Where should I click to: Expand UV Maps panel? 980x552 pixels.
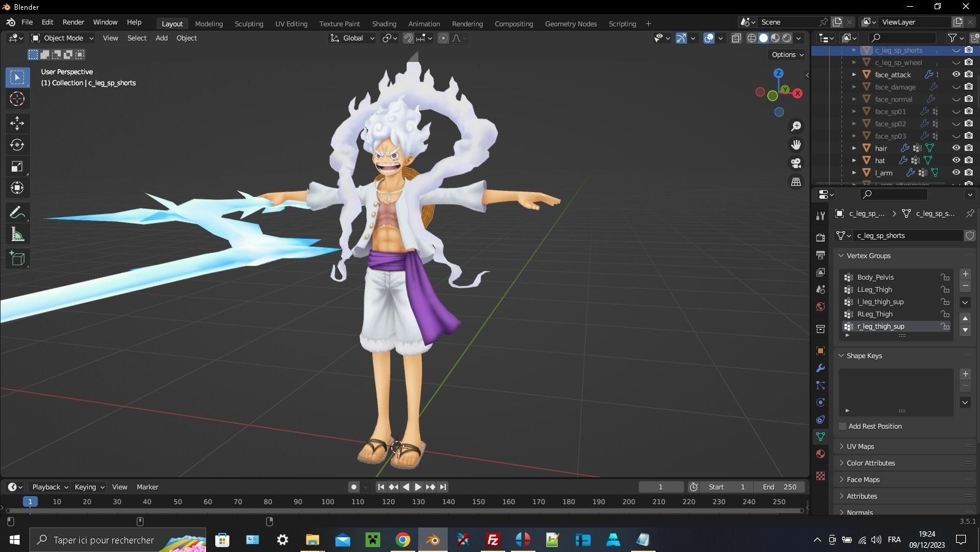860,447
